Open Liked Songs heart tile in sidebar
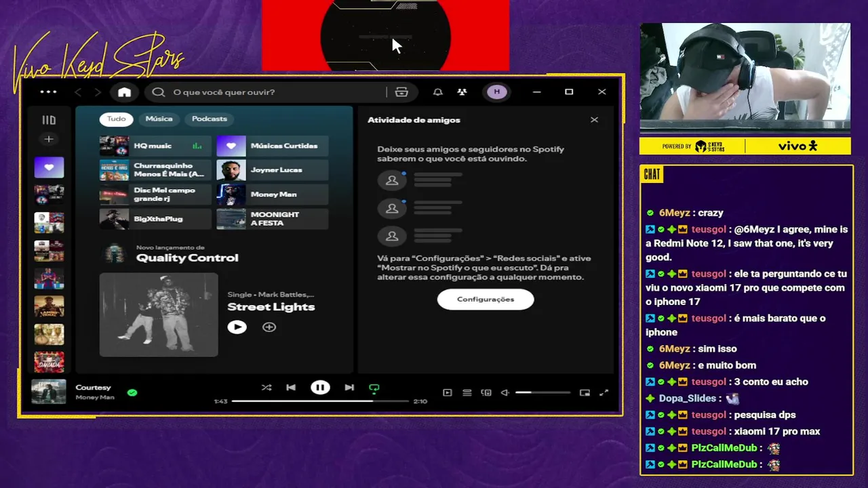 pos(49,167)
